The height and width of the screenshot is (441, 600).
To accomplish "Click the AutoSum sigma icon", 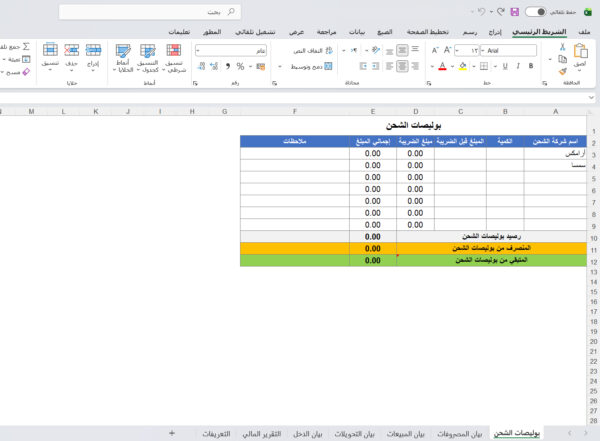I will click(26, 47).
